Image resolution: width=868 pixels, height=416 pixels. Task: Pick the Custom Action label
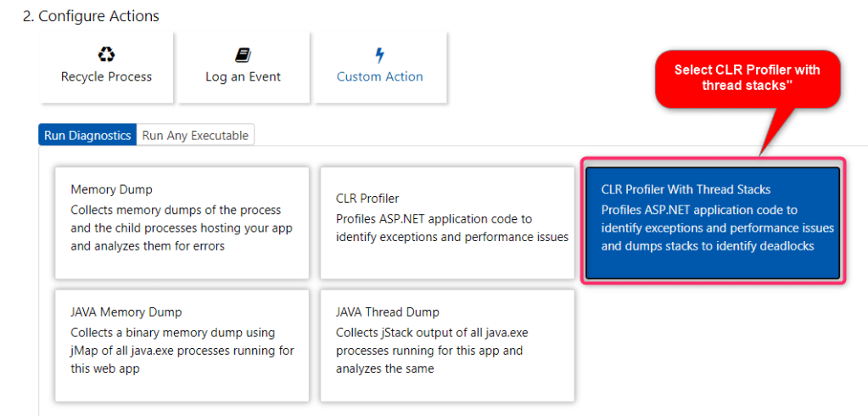click(379, 76)
